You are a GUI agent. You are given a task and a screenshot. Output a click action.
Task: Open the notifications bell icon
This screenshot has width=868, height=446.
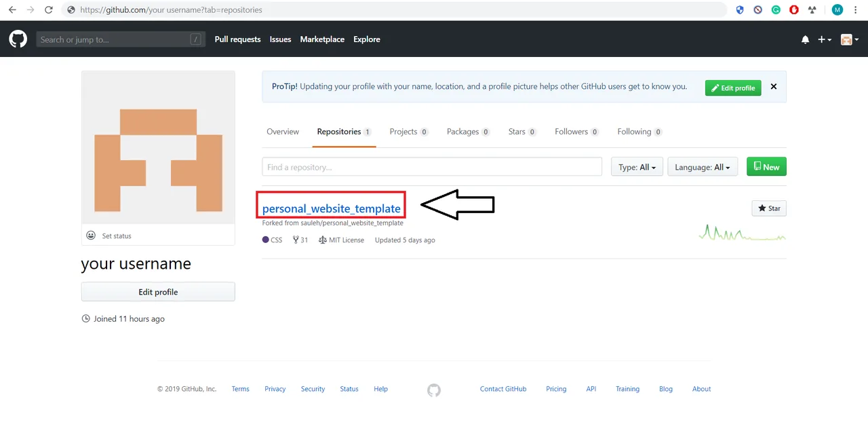[x=805, y=40]
